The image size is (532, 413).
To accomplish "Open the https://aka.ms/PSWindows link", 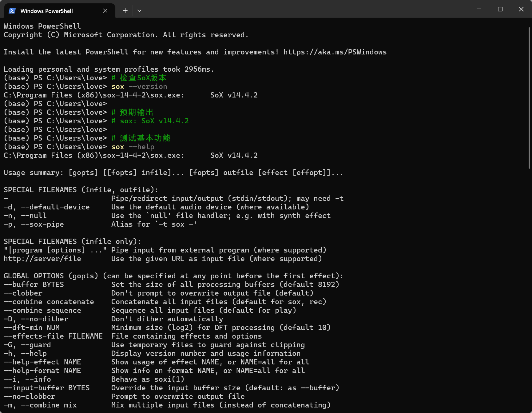I will click(335, 52).
